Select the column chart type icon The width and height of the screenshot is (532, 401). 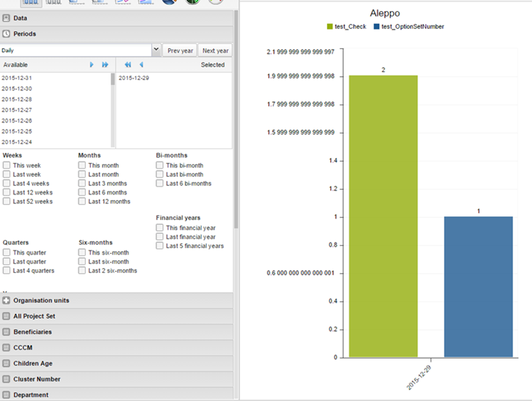31,2
